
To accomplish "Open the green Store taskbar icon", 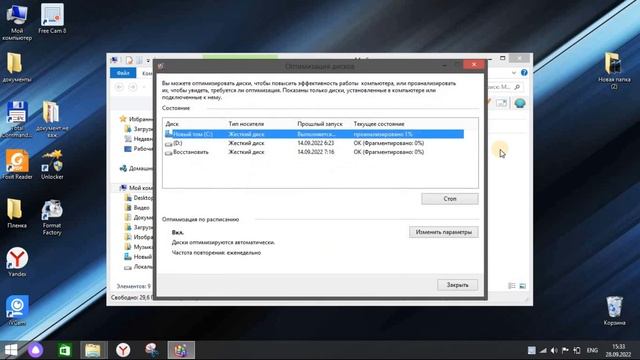I will click(64, 350).
